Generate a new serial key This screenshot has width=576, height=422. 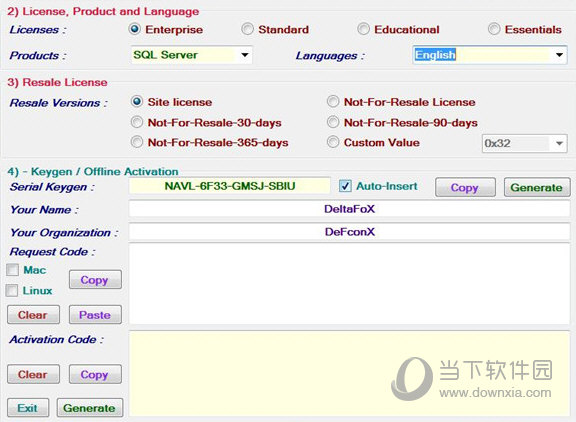point(537,187)
